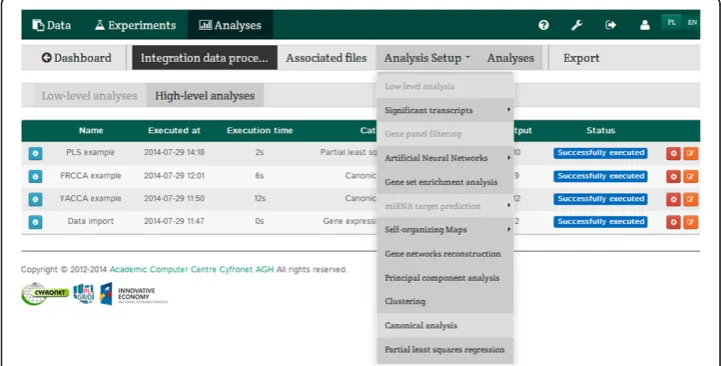Choose Gene set enrichment analysis
This screenshot has width=721, height=366.
[445, 182]
